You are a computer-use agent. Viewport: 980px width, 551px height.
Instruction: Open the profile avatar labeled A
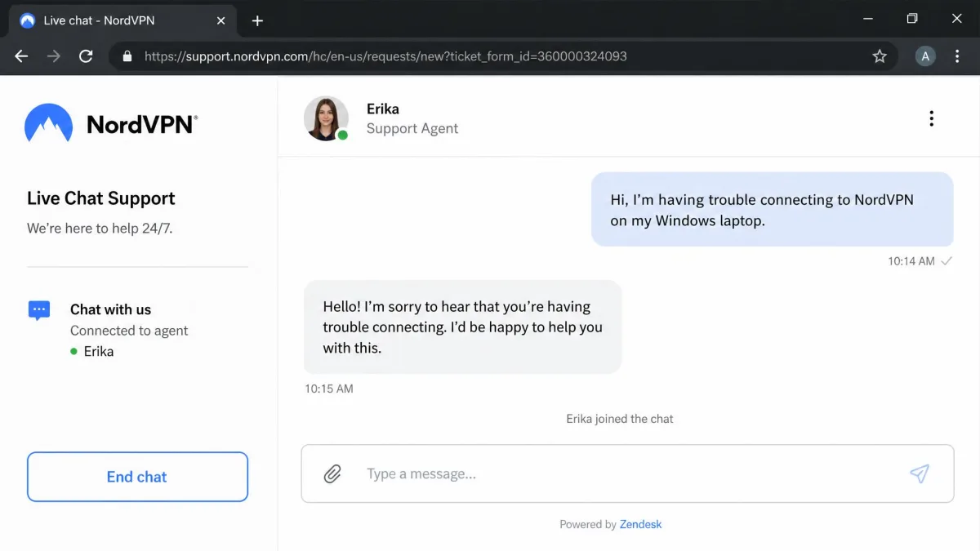[925, 56]
